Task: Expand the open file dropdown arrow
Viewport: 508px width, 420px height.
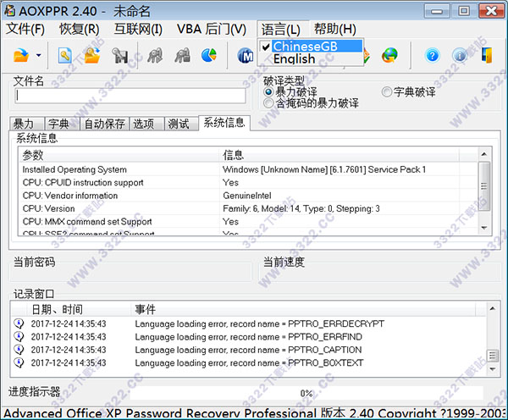Action: point(39,55)
